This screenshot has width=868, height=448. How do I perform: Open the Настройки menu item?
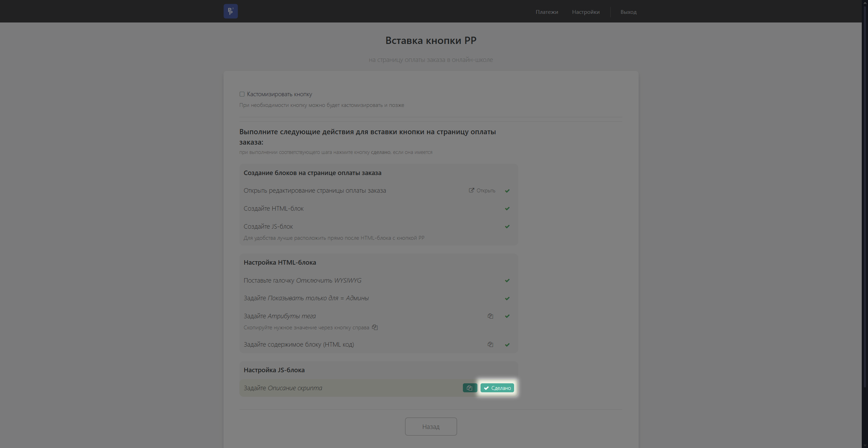(x=585, y=12)
